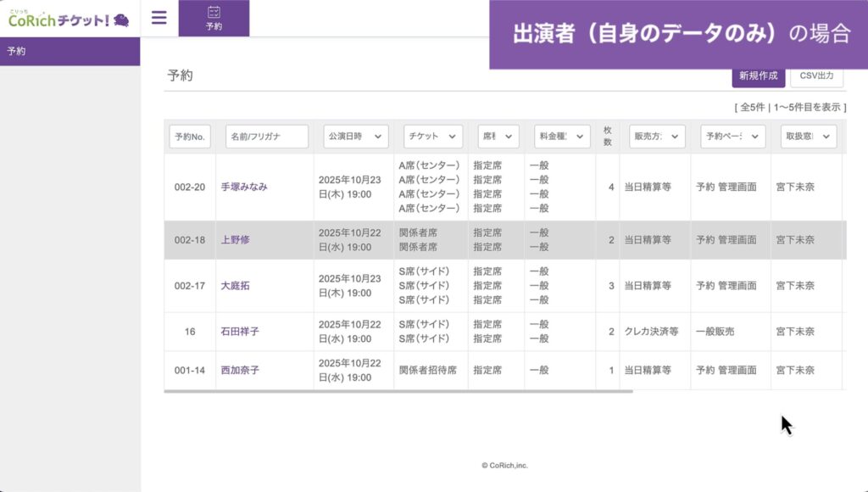The width and height of the screenshot is (868, 492).
Task: Click the 予約No. filter field
Action: (190, 137)
